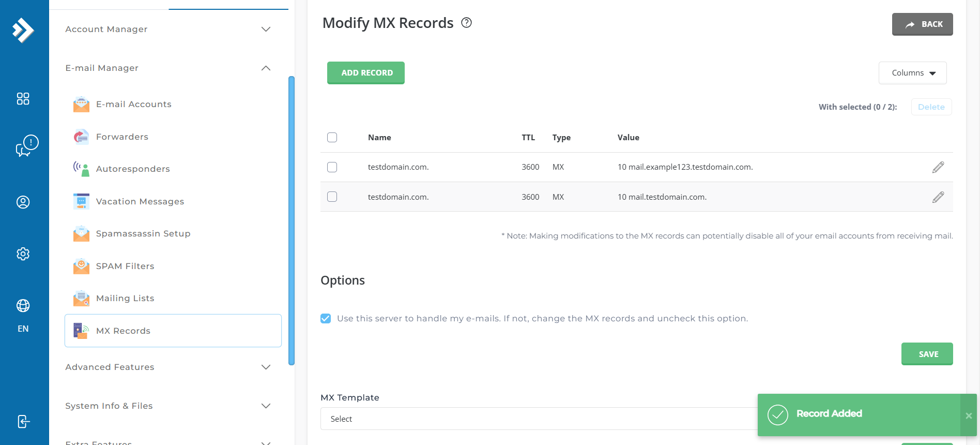The image size is (980, 445).
Task: Open the Columns dropdown
Action: pos(912,73)
